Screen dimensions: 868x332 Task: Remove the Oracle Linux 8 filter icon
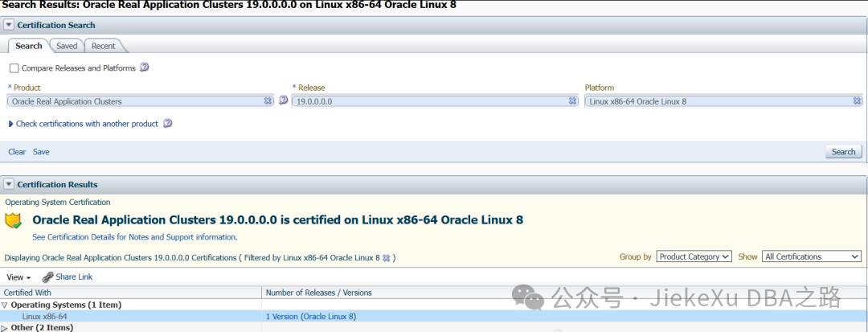(387, 258)
